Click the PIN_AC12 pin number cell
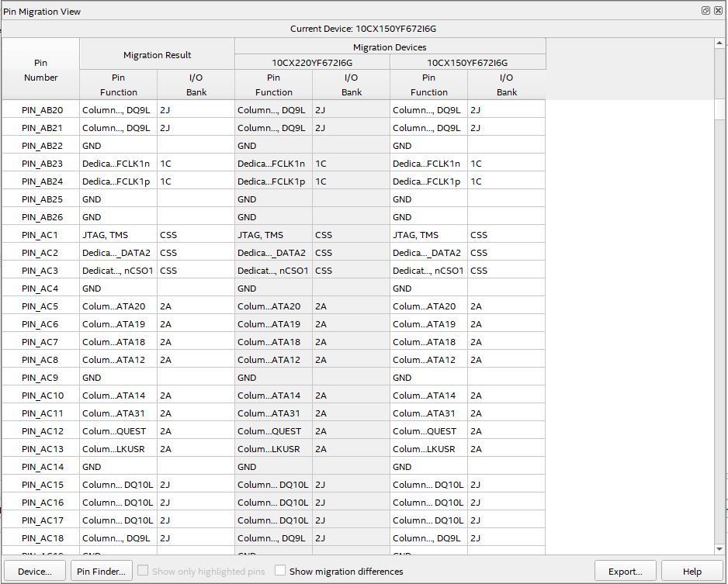This screenshot has height=584, width=728. (x=42, y=431)
